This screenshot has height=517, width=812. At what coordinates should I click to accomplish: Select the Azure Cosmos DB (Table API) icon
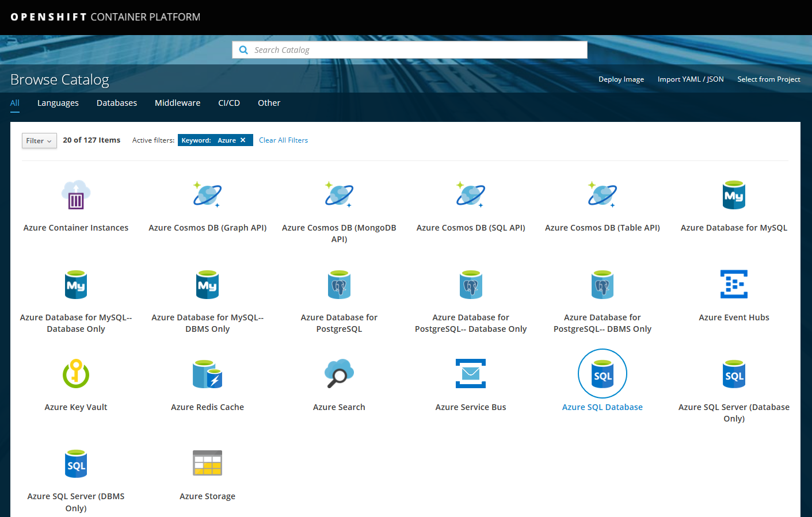click(603, 195)
